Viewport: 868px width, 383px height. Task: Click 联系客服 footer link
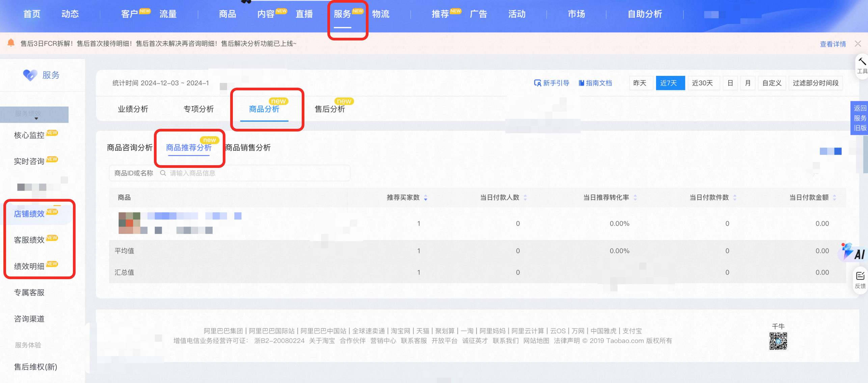click(414, 341)
